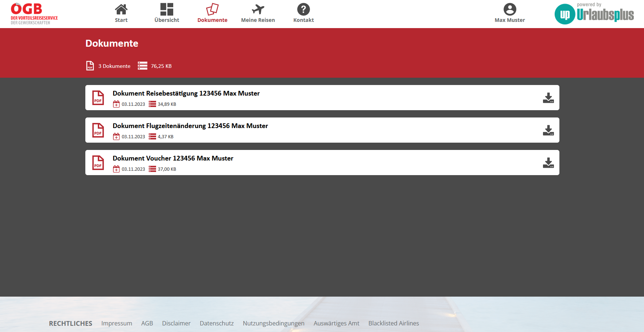Click the ÖGB logo
Screen dimensions: 644x332
34,14
